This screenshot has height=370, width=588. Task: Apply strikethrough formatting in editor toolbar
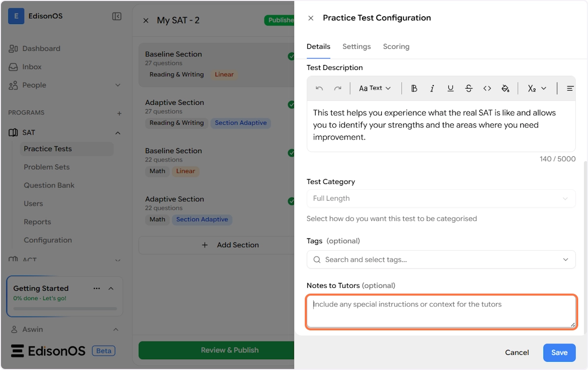tap(468, 89)
